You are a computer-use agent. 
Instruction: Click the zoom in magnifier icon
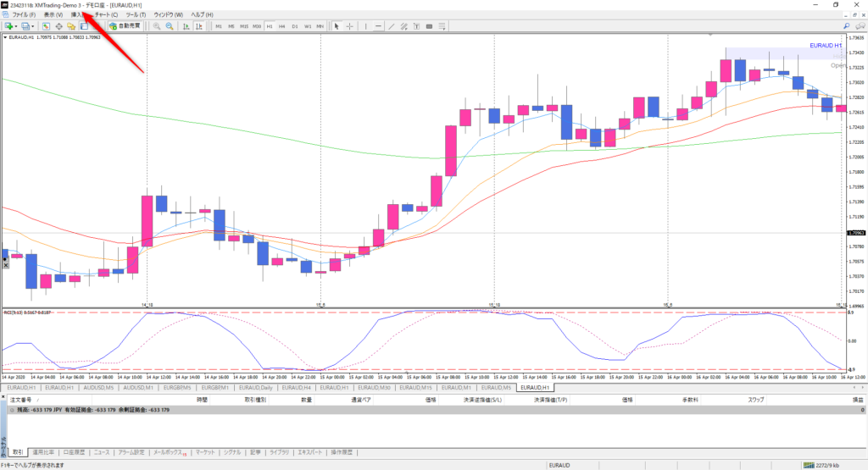(157, 26)
